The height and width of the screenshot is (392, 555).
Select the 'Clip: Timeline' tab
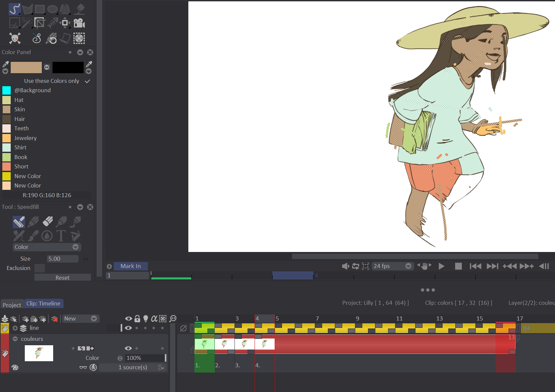pos(44,303)
